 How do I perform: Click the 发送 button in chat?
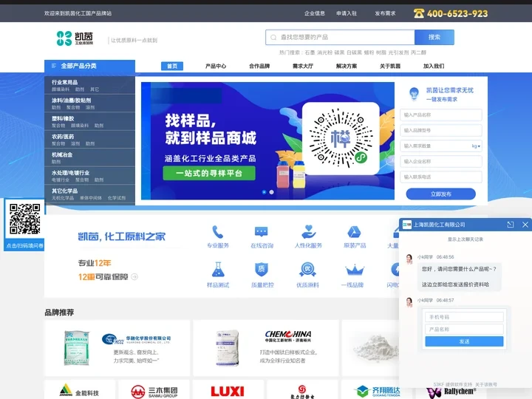(x=464, y=341)
